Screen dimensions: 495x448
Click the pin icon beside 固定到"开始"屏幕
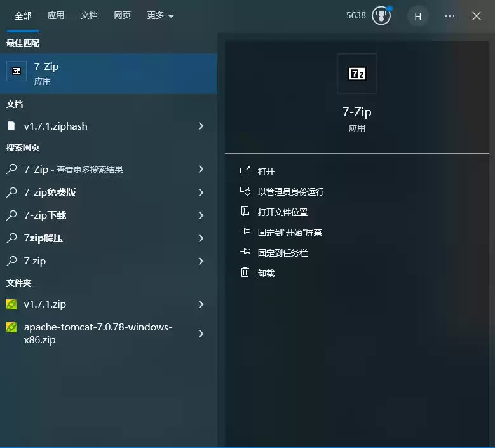click(x=245, y=231)
